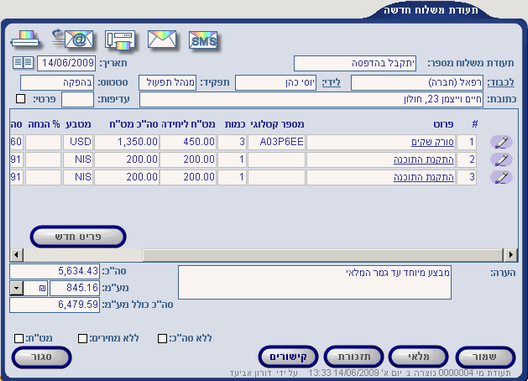Click the delivery note number field

pyautogui.click(x=355, y=63)
